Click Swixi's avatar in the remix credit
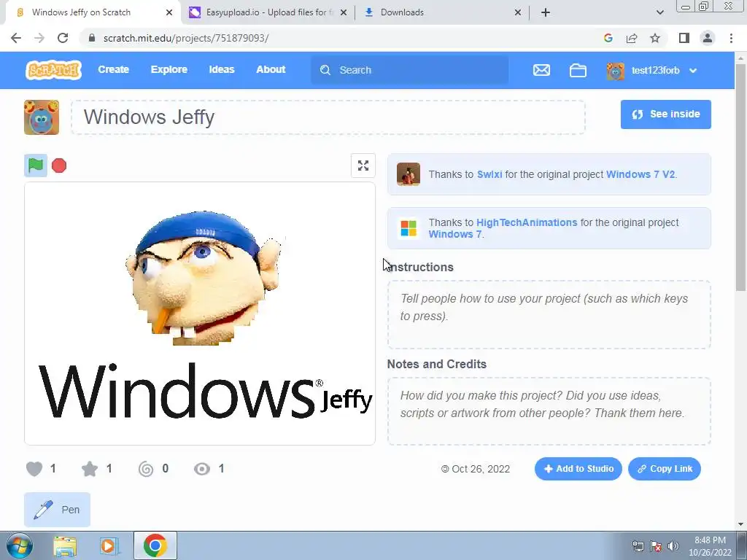This screenshot has width=747, height=560. [409, 174]
